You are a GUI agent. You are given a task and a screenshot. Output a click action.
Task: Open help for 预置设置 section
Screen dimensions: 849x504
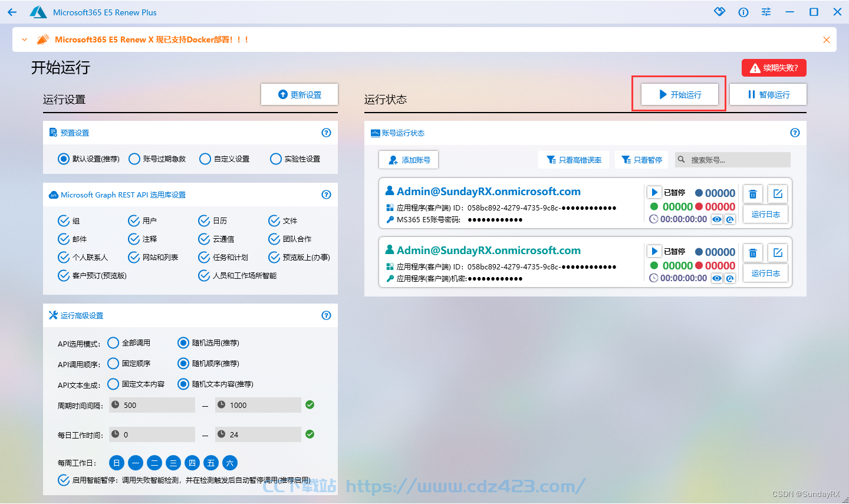click(326, 133)
